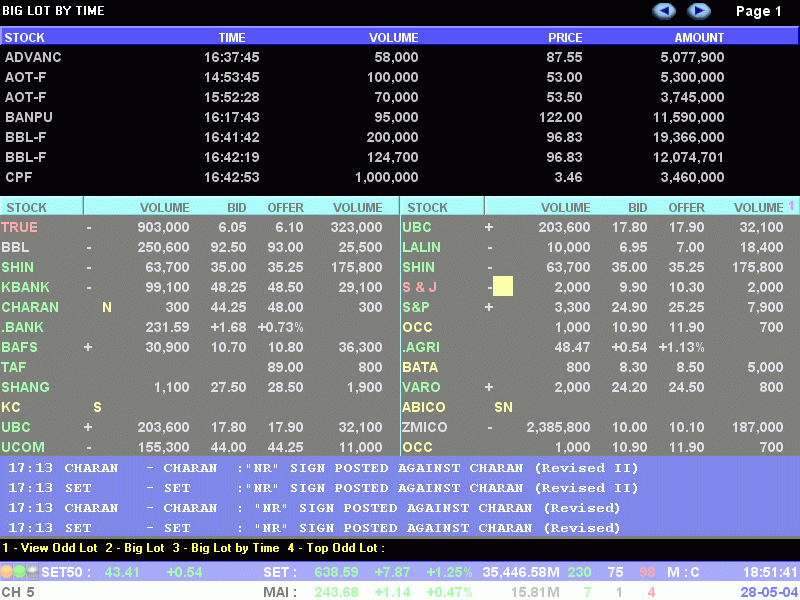Click the LALIN stock symbol
Screen dimensions: 800x600
pos(421,247)
